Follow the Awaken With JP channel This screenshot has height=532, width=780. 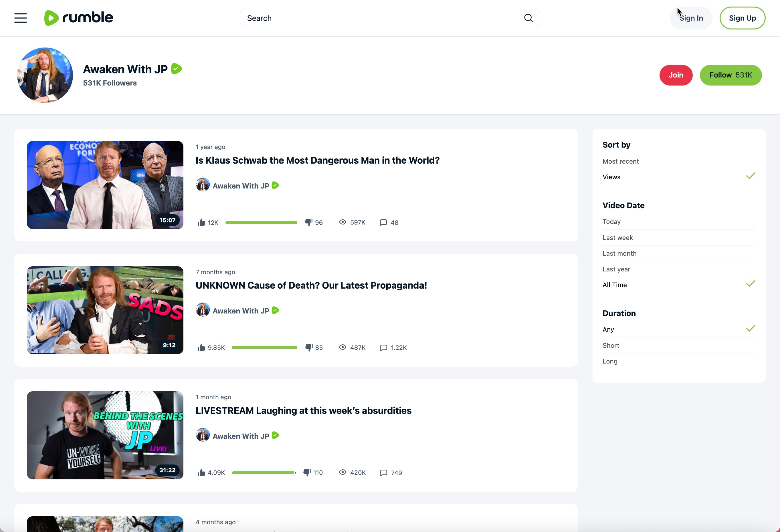tap(730, 75)
